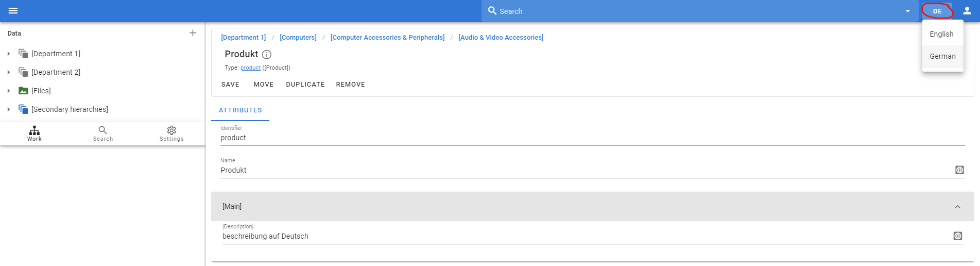Open the search bar dropdown arrow
The height and width of the screenshot is (266, 980).
(x=908, y=11)
